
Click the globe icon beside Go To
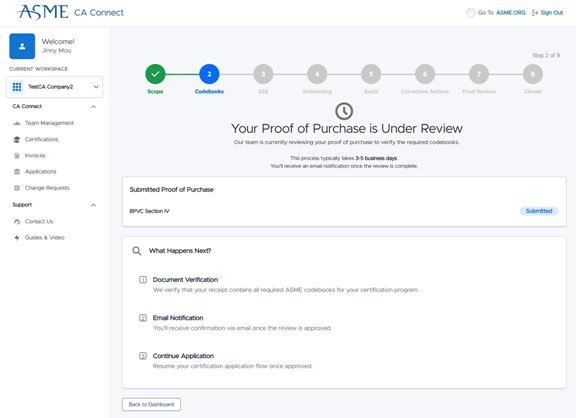click(471, 12)
